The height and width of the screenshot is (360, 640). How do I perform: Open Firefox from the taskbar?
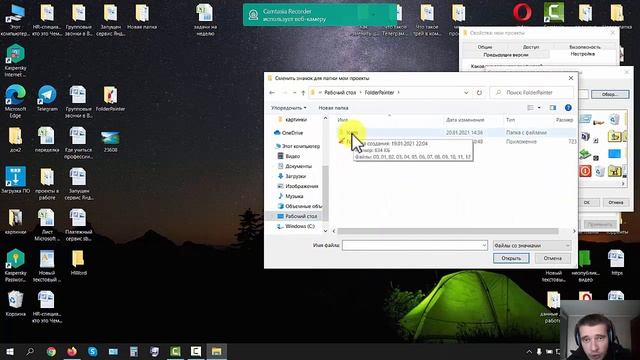tap(72, 351)
